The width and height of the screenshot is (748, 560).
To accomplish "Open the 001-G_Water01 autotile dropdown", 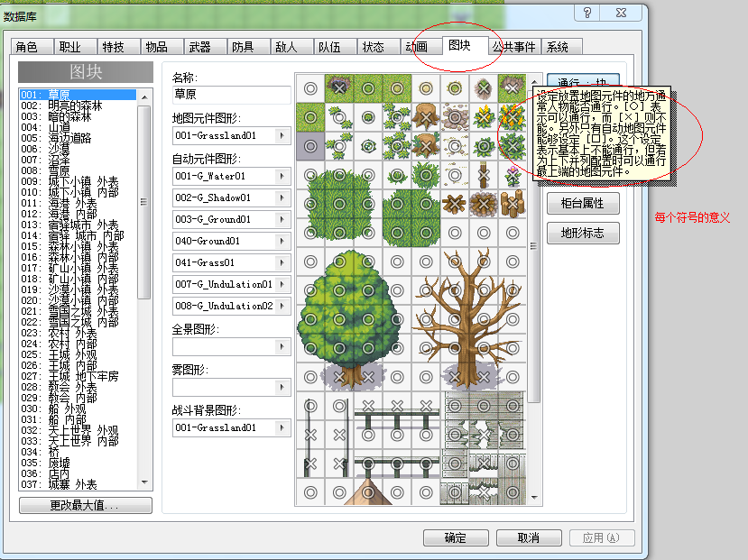I will tap(282, 177).
